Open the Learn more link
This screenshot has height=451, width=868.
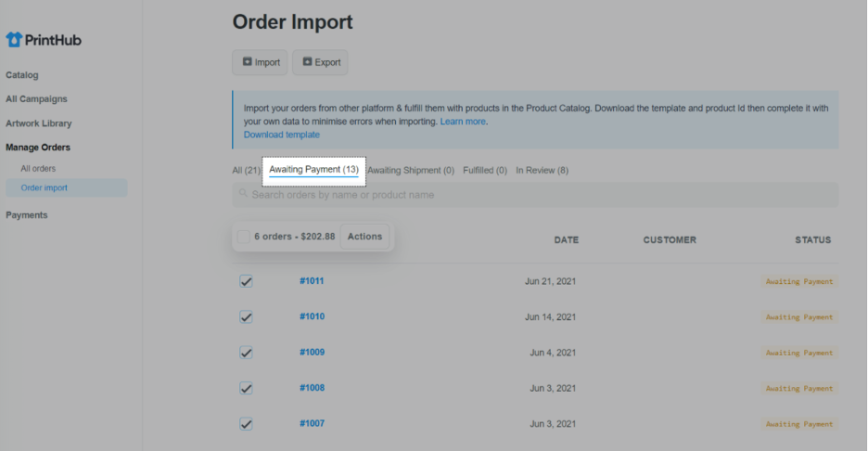pos(463,122)
